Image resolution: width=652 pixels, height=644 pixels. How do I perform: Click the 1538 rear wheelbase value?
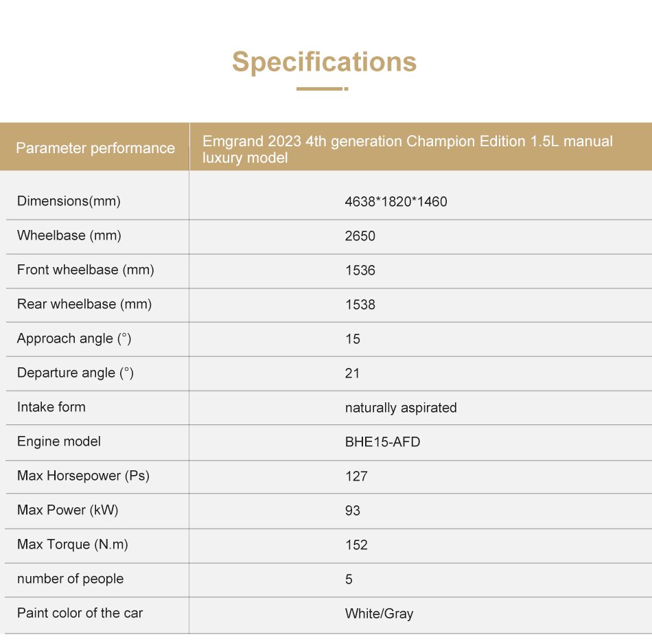pos(360,305)
